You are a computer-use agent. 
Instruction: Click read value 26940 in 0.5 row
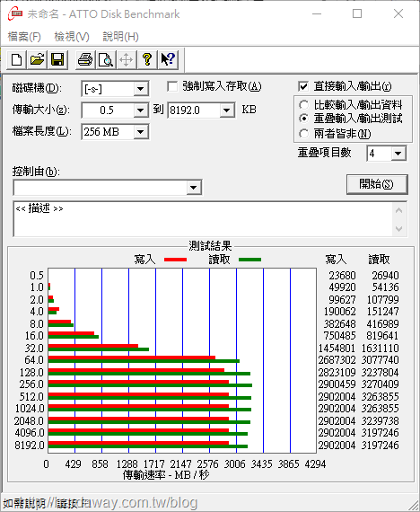(x=385, y=276)
